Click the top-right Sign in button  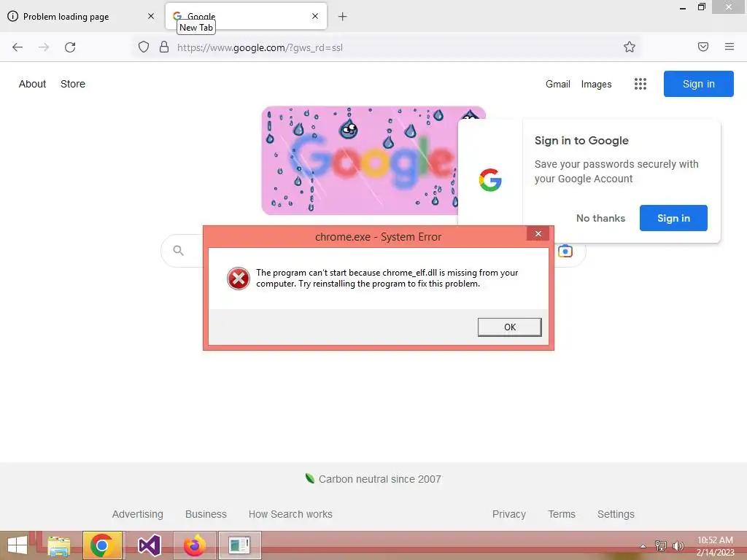(698, 84)
